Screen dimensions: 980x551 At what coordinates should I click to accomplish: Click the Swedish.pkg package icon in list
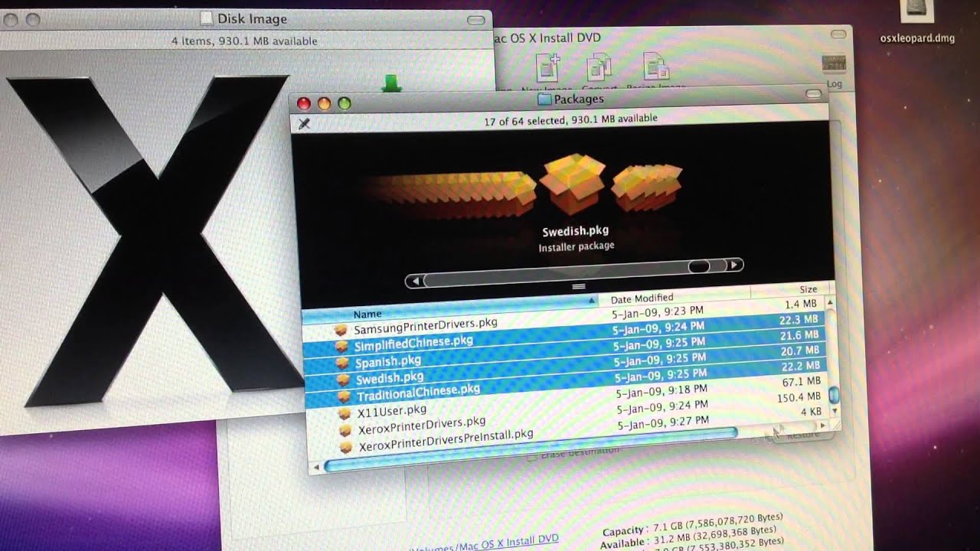pyautogui.click(x=344, y=380)
